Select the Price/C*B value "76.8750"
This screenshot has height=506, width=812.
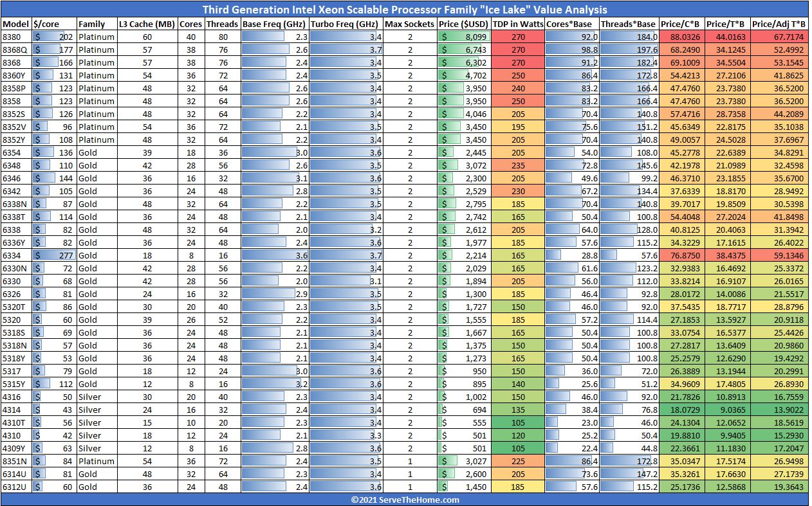coord(681,255)
